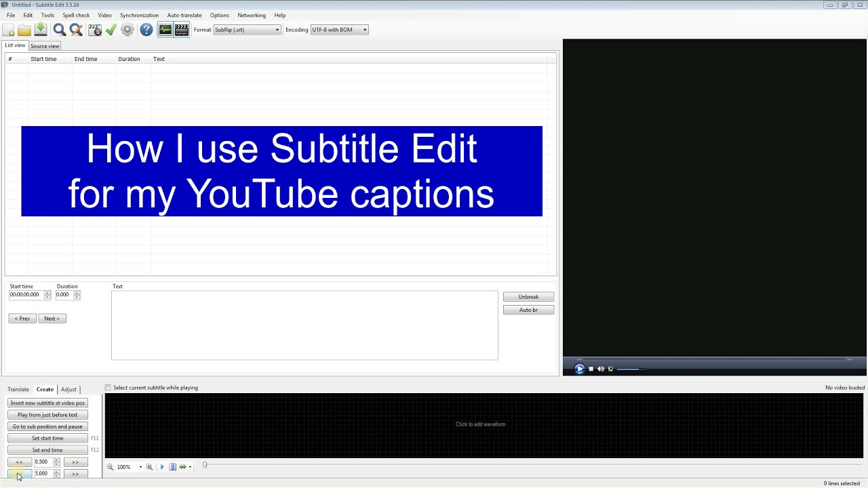Screen dimensions: 868x488
Task: Click the Set start time button
Action: coord(47,439)
